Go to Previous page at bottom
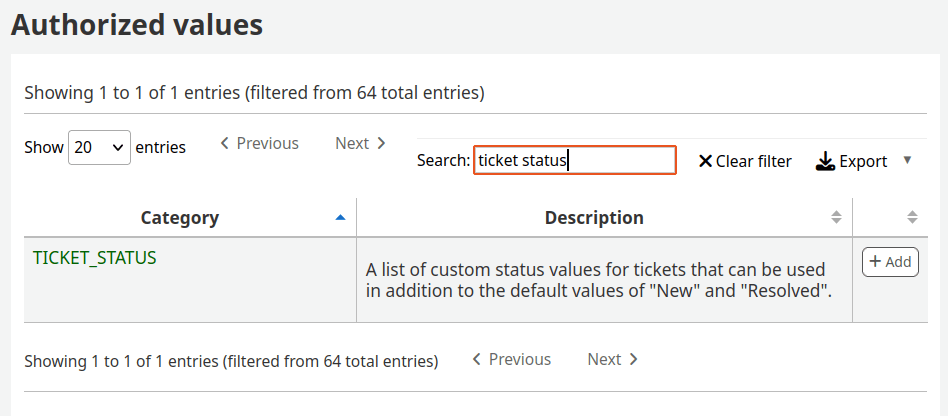Image resolution: width=948 pixels, height=416 pixels. 511,359
